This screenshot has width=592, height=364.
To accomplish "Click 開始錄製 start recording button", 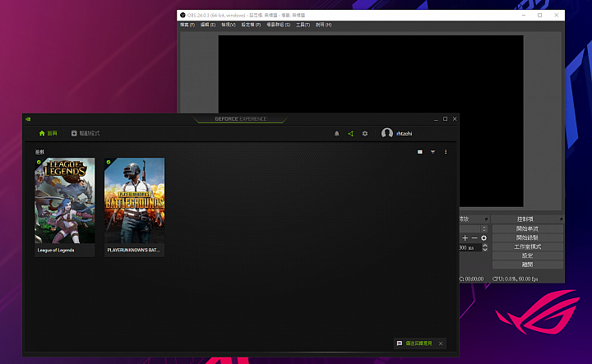I will point(527,237).
